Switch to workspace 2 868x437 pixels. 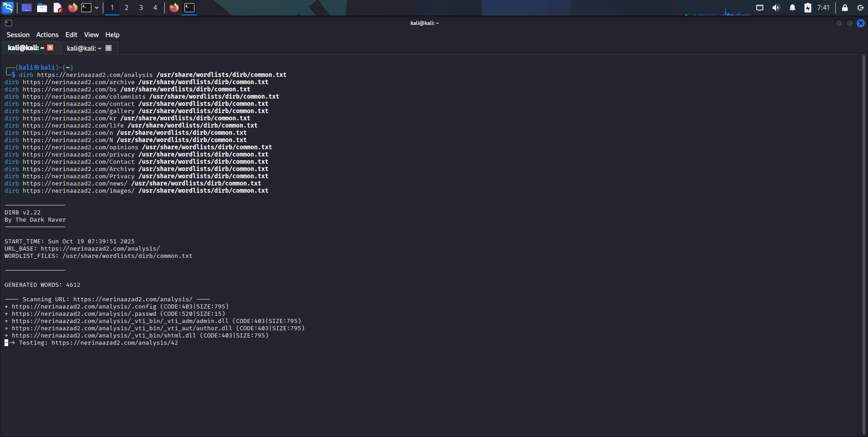click(127, 8)
